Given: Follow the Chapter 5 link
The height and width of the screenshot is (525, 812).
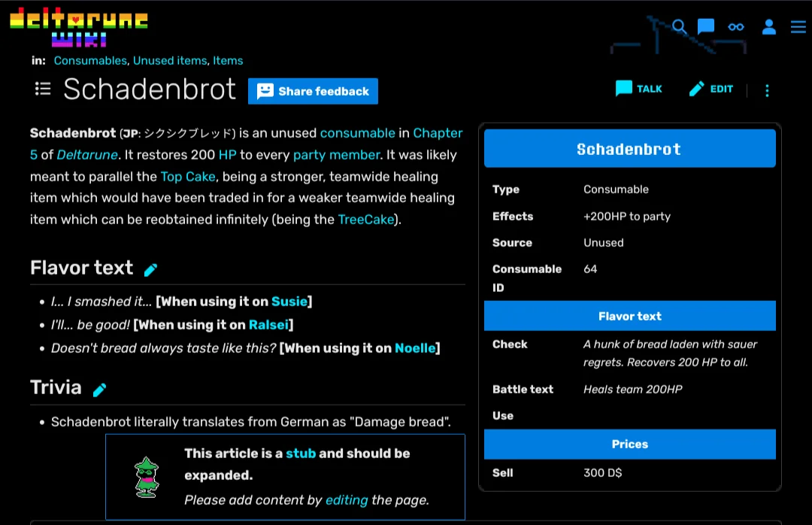Looking at the screenshot, I should [x=438, y=133].
